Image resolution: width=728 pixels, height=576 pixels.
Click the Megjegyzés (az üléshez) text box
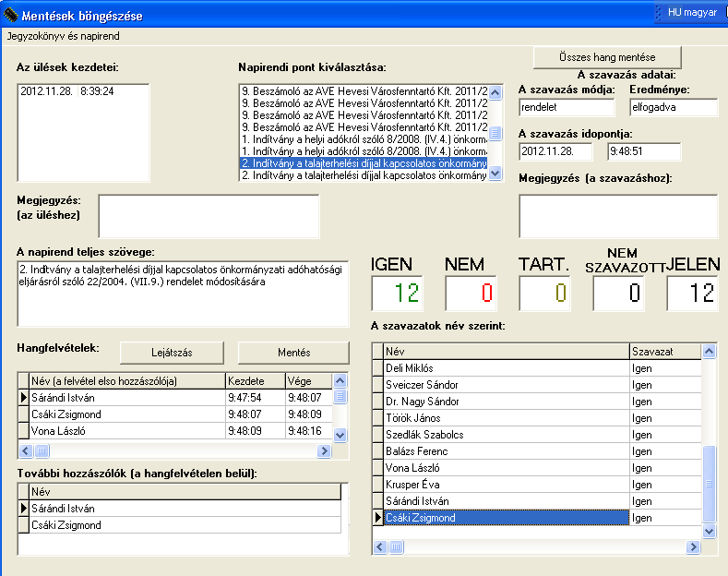coord(209,217)
